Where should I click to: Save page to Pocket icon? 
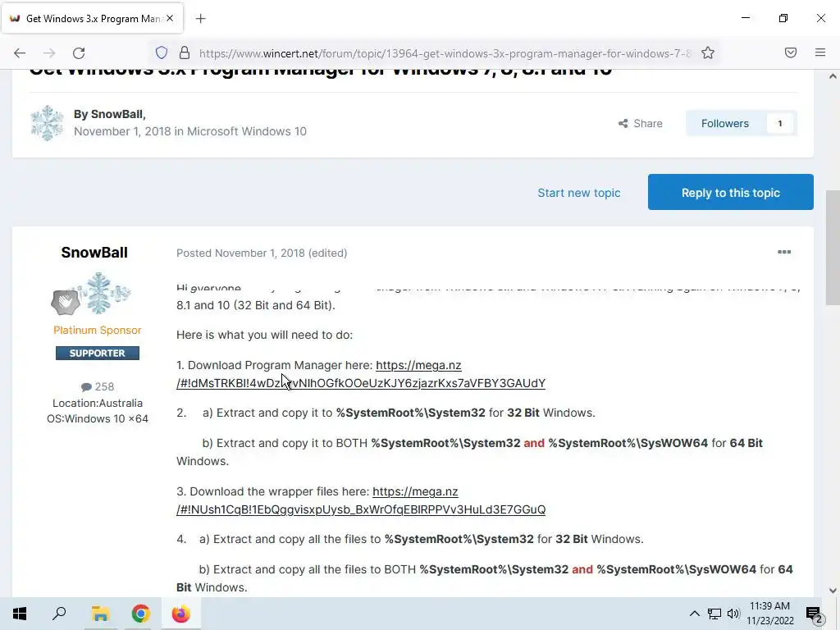(790, 52)
